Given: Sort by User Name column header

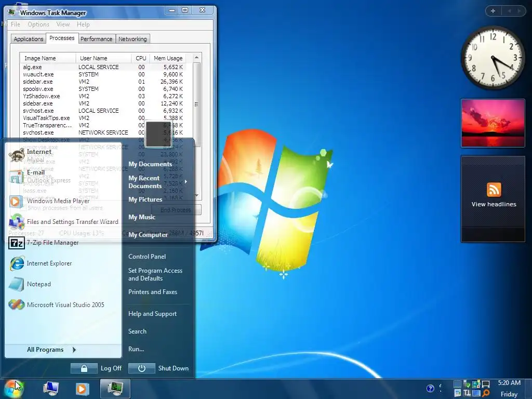Looking at the screenshot, I should click(x=103, y=58).
